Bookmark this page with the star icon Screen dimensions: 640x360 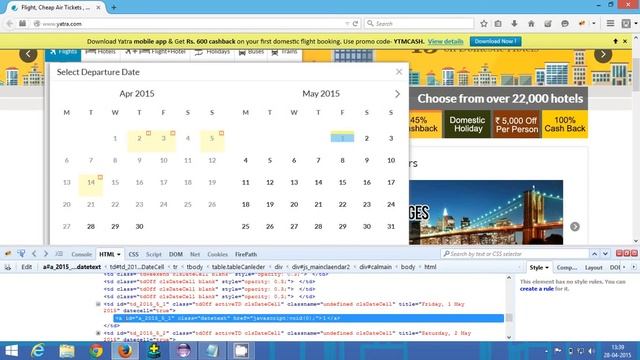484,24
